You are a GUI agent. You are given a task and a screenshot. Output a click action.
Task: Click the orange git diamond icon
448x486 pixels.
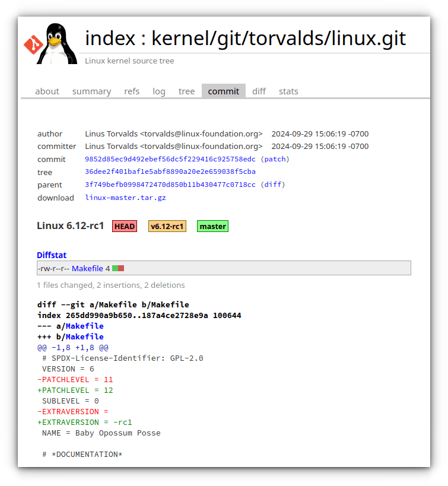[x=33, y=45]
